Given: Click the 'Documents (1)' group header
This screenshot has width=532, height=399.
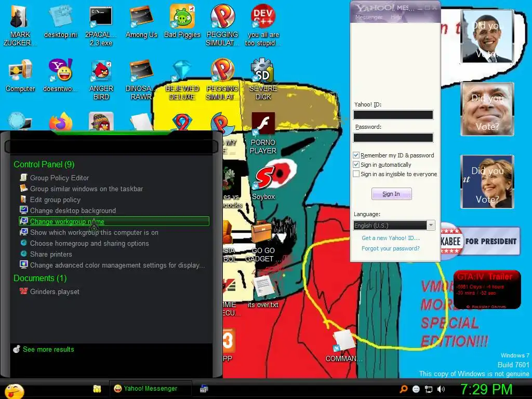Looking at the screenshot, I should pos(40,278).
